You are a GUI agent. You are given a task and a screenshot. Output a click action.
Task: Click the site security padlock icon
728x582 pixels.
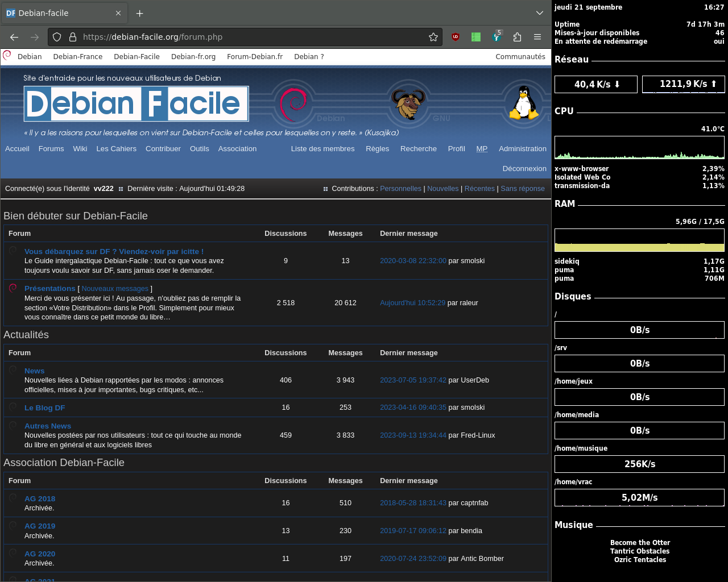click(73, 37)
